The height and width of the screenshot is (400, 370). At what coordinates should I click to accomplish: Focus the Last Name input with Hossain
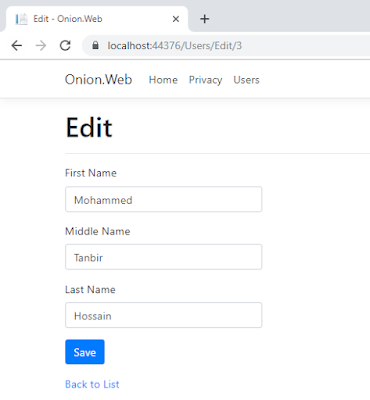click(x=164, y=315)
